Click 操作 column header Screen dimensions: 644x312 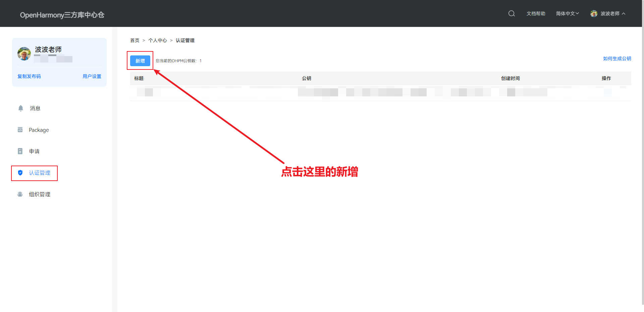pyautogui.click(x=606, y=78)
